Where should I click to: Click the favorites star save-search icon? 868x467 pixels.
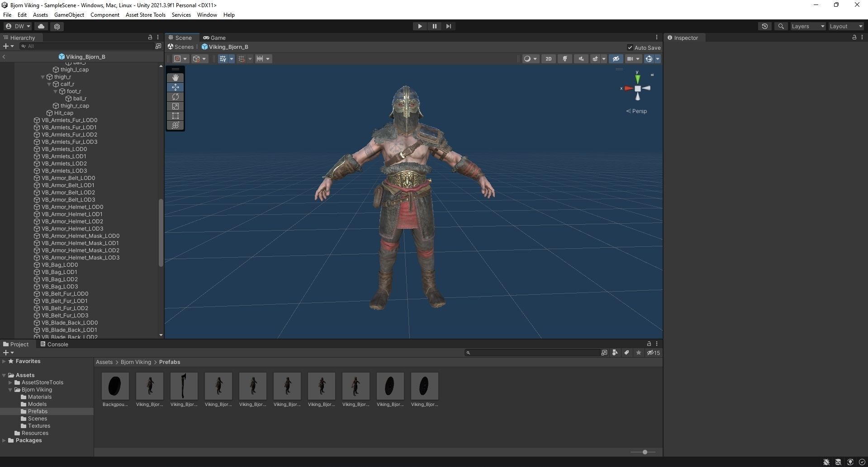(638, 353)
